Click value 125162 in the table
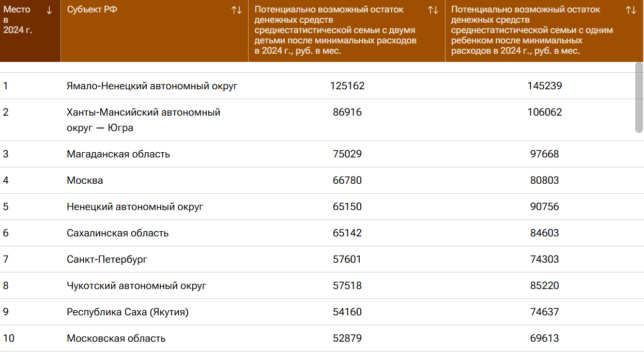 347,86
